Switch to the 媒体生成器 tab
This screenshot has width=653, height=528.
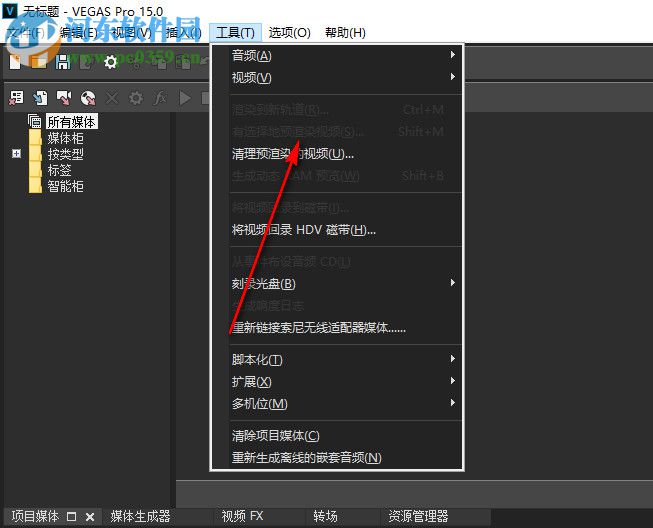pos(140,516)
